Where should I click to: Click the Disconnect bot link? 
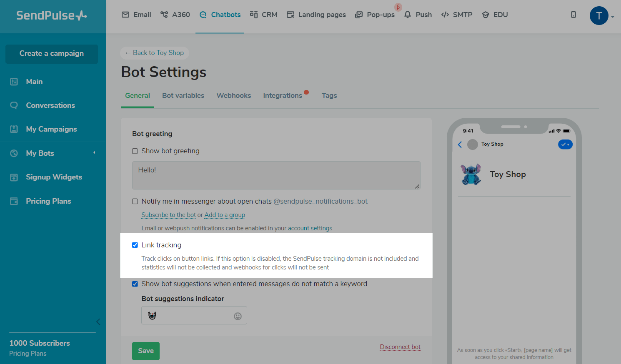(400, 347)
